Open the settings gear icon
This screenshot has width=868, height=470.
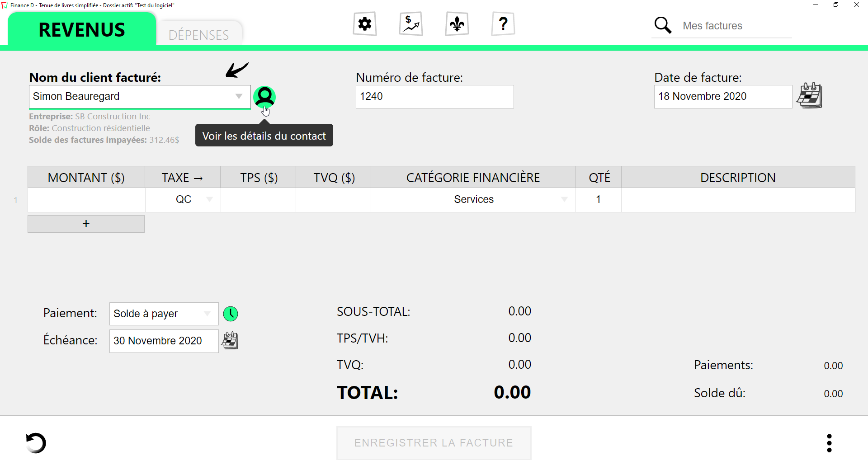coord(364,24)
